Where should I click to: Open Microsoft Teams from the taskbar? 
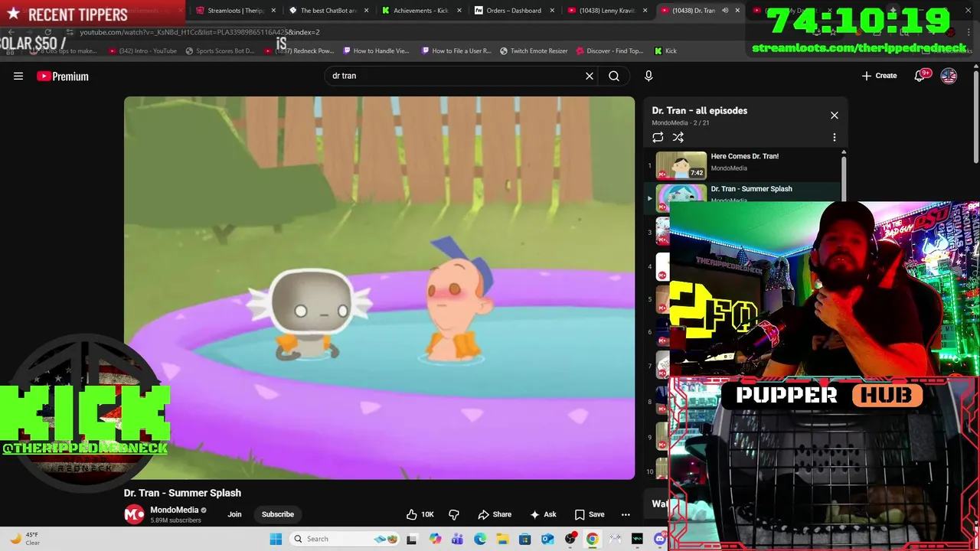click(x=457, y=539)
